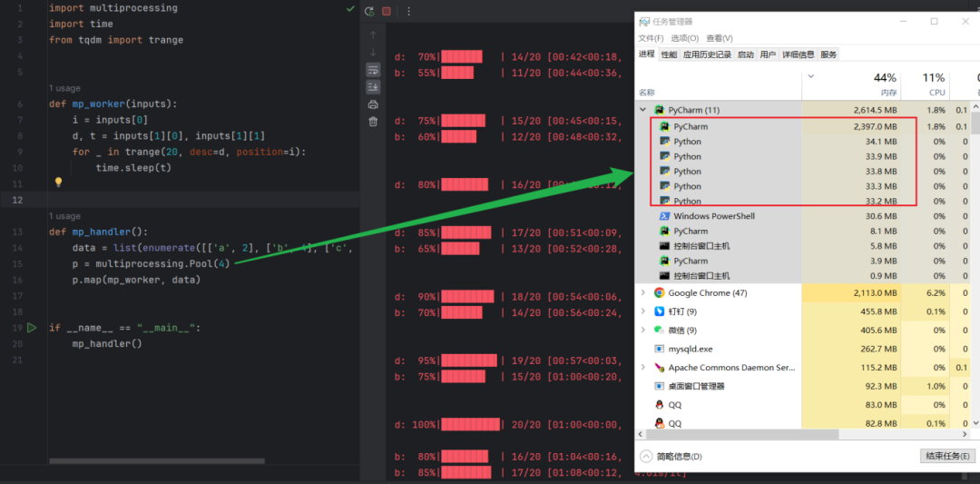Expand the Google Chrome (47) group
The height and width of the screenshot is (484, 980).
tap(642, 292)
